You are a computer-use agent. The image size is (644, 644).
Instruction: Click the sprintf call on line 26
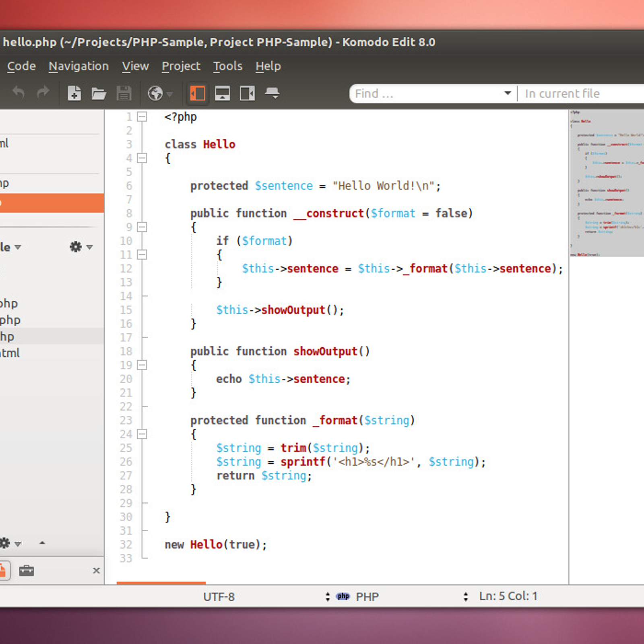coord(303,462)
